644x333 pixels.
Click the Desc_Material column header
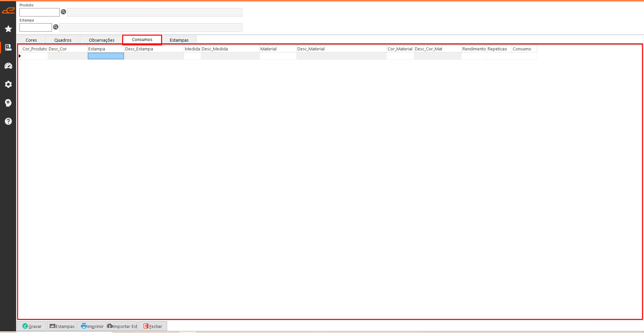pyautogui.click(x=341, y=49)
